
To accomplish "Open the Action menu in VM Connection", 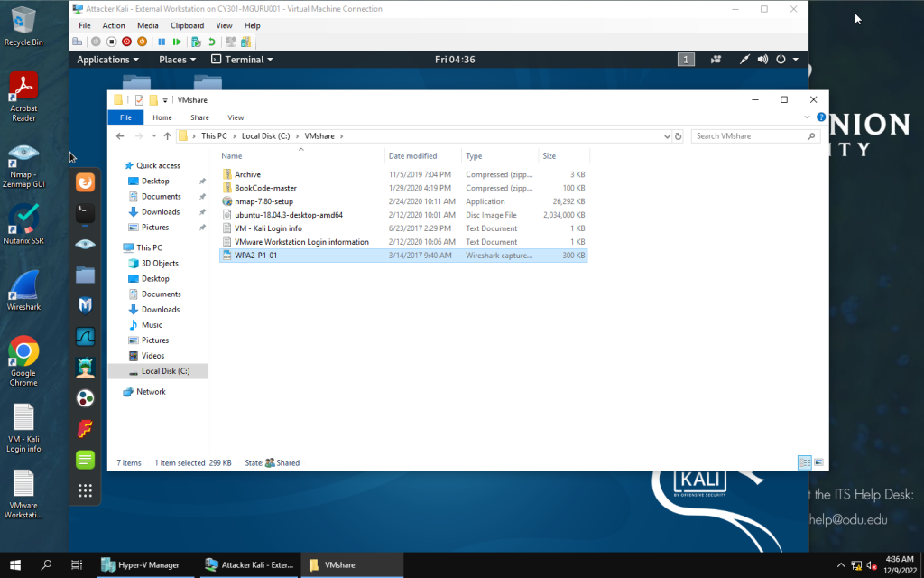I will pyautogui.click(x=114, y=25).
